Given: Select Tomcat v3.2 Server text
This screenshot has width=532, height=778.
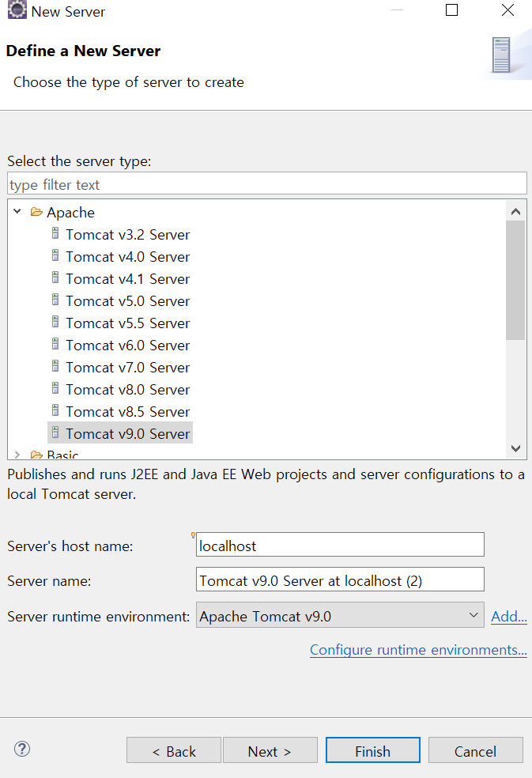Looking at the screenshot, I should (127, 235).
